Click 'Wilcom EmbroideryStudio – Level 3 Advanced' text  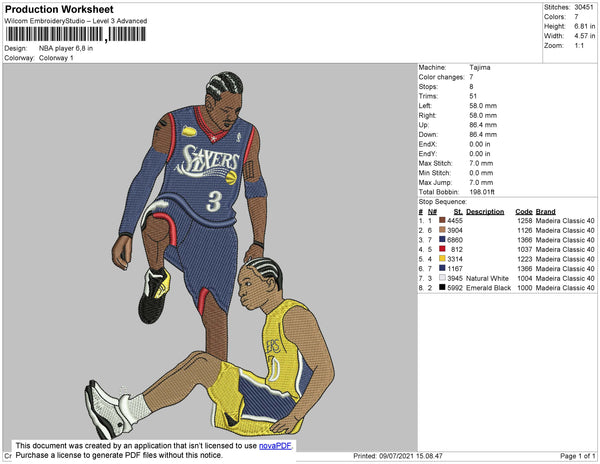76,21
